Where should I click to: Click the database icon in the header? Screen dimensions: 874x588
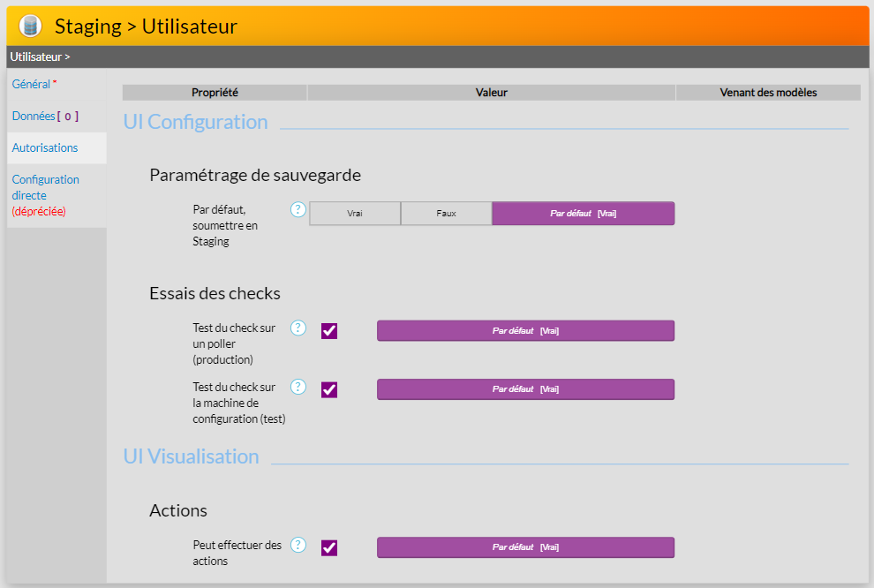30,26
